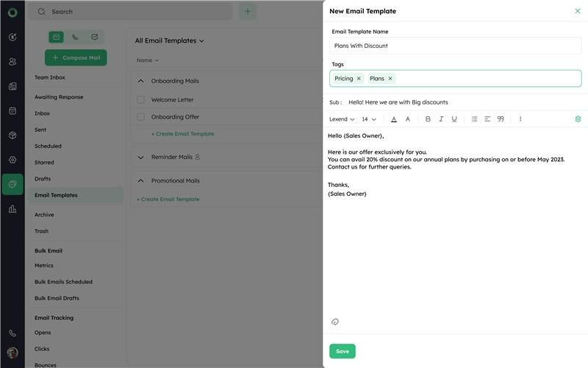
Task: Apply italic formatting in the editor toolbar
Action: pos(441,119)
